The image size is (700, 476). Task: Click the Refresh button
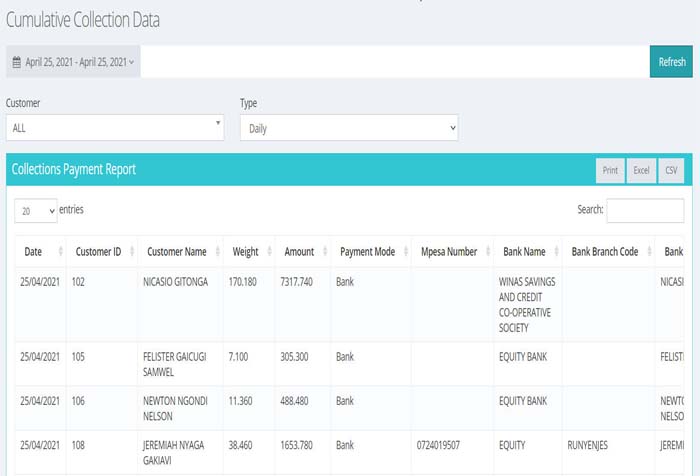coord(671,62)
